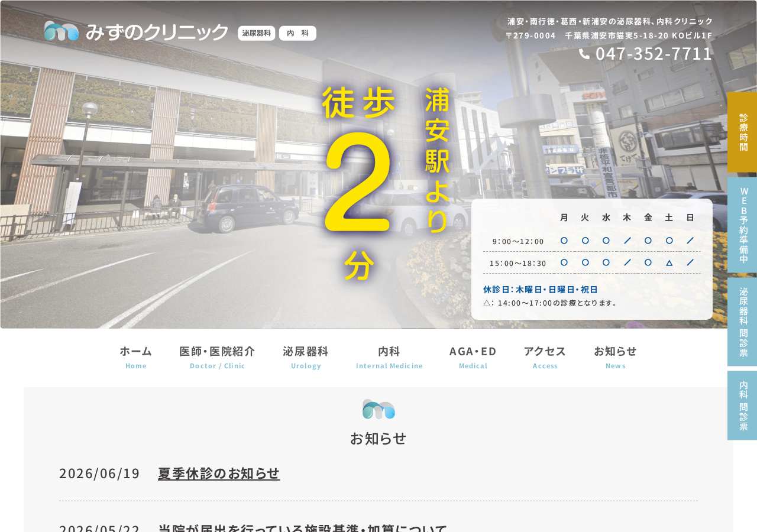Go to 内科 Internal Medicine in navigation
757x532 pixels.
tap(389, 357)
